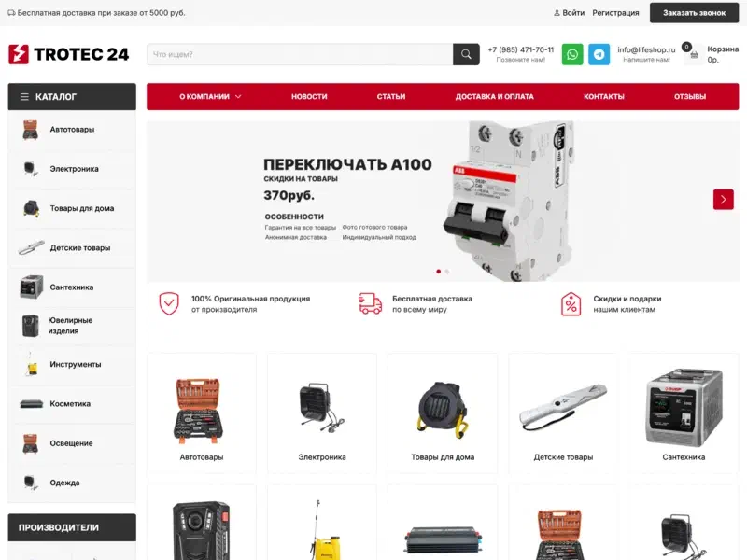
Task: Click sidebar icon next to Освещение
Action: pyautogui.click(x=31, y=443)
